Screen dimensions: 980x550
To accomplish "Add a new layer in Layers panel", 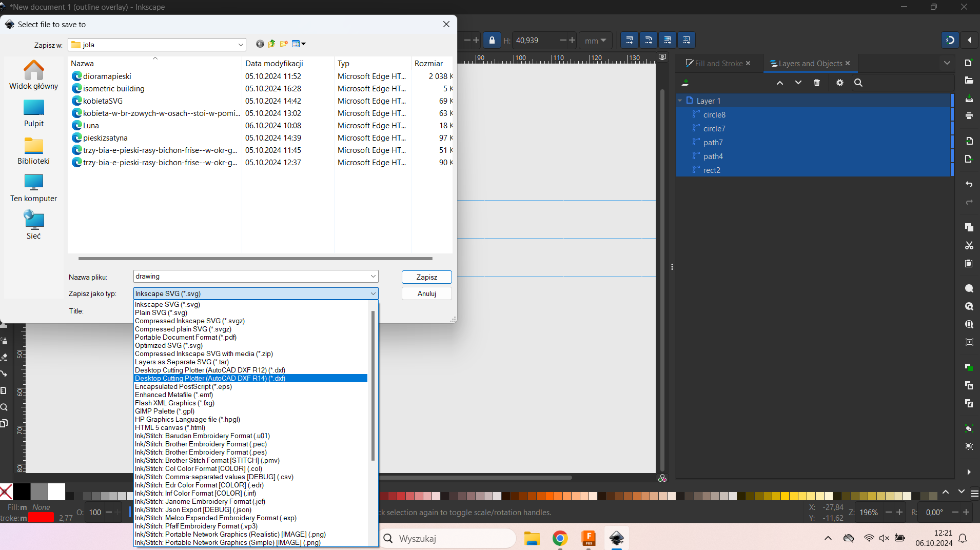I will (685, 83).
